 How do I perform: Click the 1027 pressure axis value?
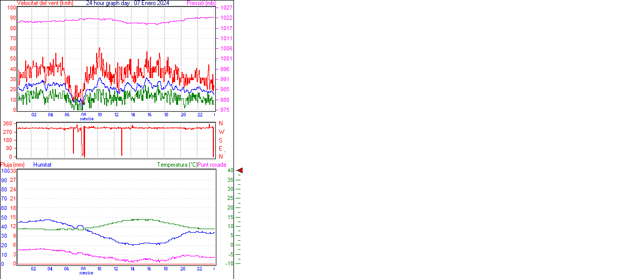click(x=226, y=8)
